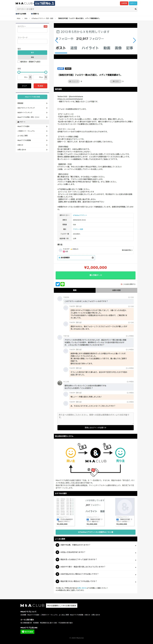Click X(Twitter)アカウント 売却・譲渡 breadcrumb

click(x=42, y=18)
